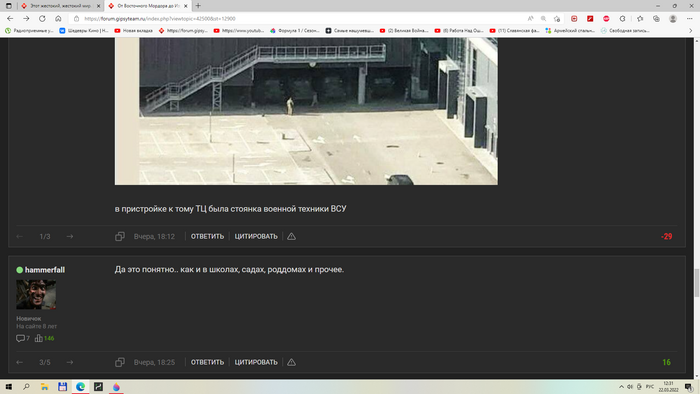700x394 pixels.
Task: Click the page vertical scrollbar thumb
Action: pyautogui.click(x=696, y=283)
